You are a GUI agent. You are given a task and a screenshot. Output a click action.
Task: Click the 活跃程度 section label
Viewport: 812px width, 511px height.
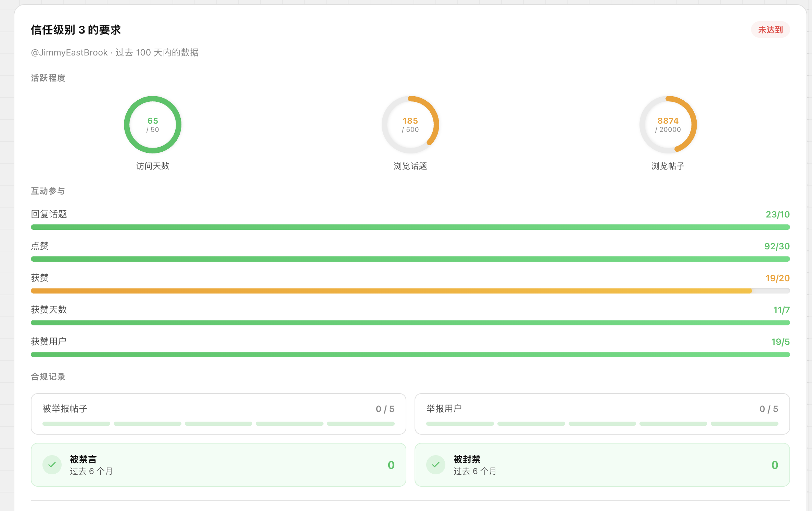click(x=48, y=78)
